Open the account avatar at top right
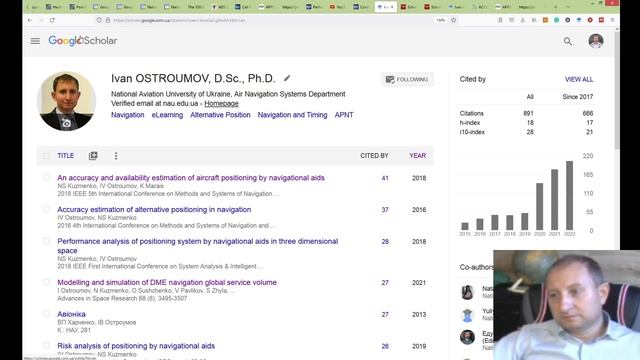 coord(596,41)
